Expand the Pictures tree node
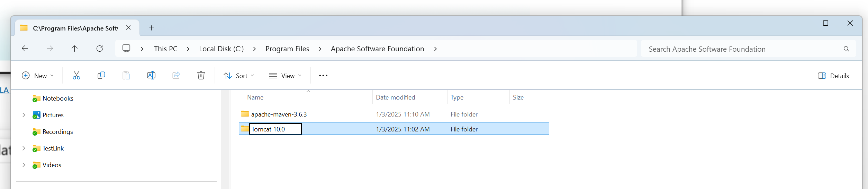 tap(24, 115)
